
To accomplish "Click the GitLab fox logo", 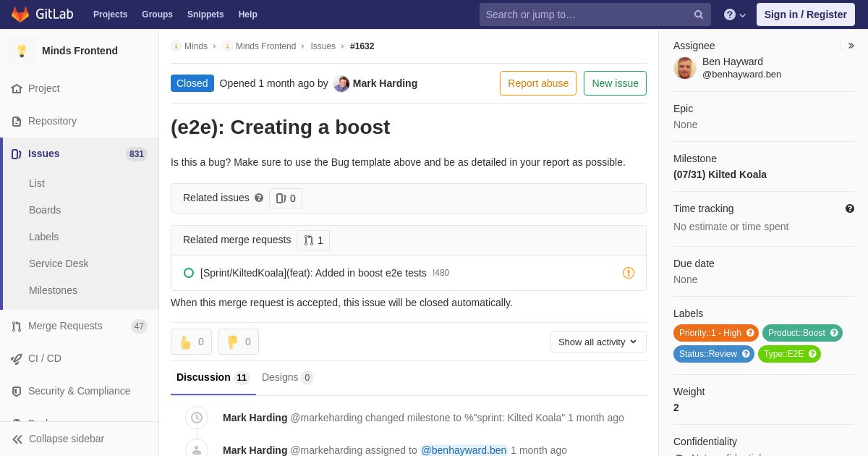I will click(x=20, y=14).
